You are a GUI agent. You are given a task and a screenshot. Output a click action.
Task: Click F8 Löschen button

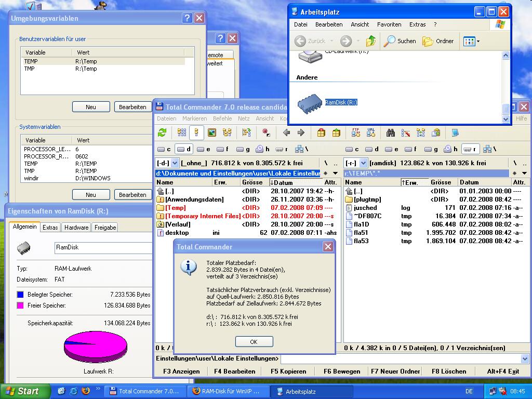(449, 371)
